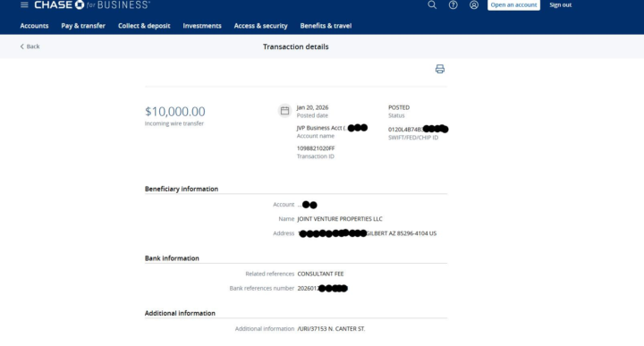Click the beneficiary Account number value
Viewport: 644px width, 346px height.
point(307,205)
